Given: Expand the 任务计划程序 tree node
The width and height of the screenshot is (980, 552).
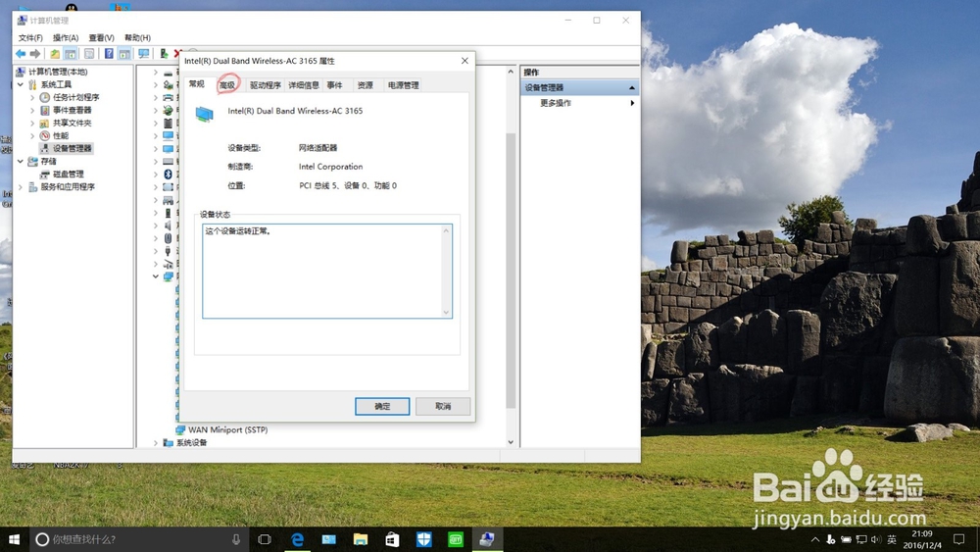Looking at the screenshot, I should [x=32, y=97].
